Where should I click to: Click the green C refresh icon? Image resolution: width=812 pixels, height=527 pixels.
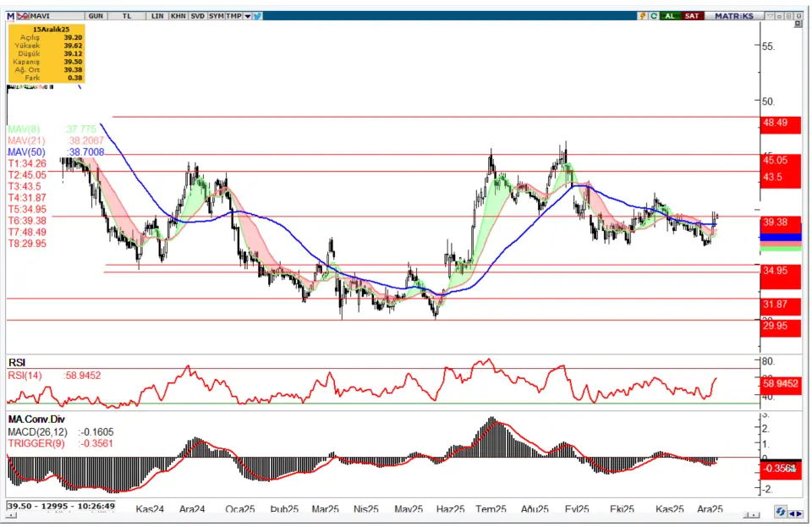coord(654,16)
